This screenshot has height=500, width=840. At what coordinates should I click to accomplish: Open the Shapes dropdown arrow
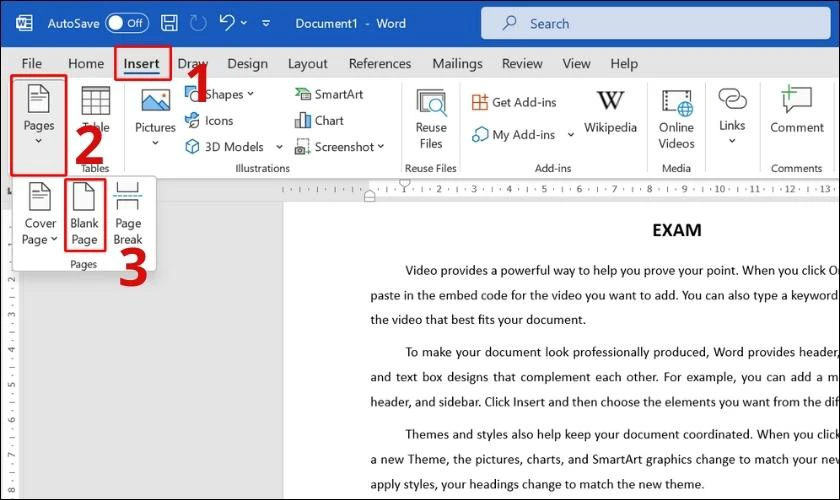(x=250, y=94)
